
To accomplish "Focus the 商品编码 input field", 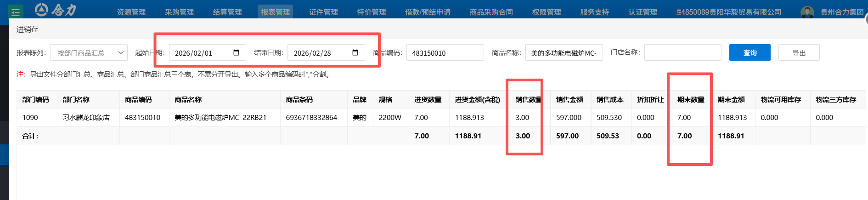I will [x=445, y=53].
